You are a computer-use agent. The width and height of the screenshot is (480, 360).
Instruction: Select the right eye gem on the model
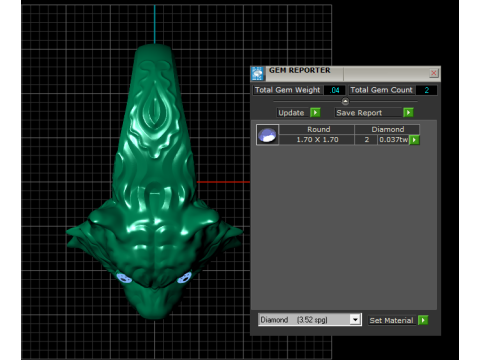[185, 277]
